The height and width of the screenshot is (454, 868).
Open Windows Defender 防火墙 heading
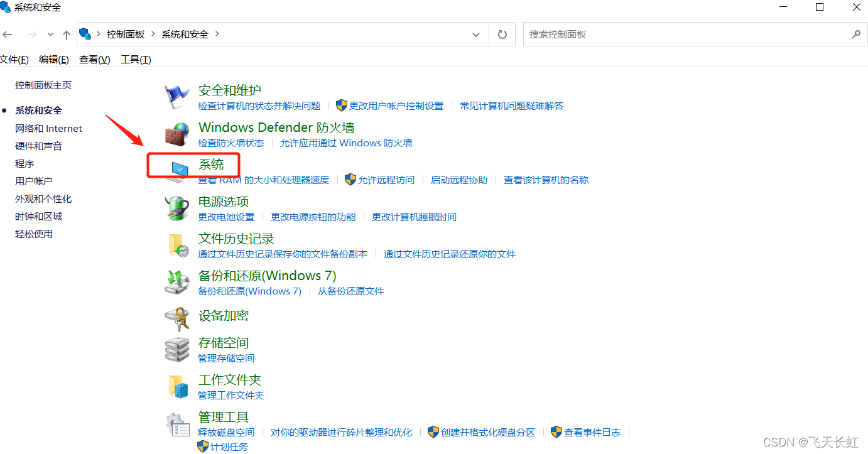(x=276, y=127)
